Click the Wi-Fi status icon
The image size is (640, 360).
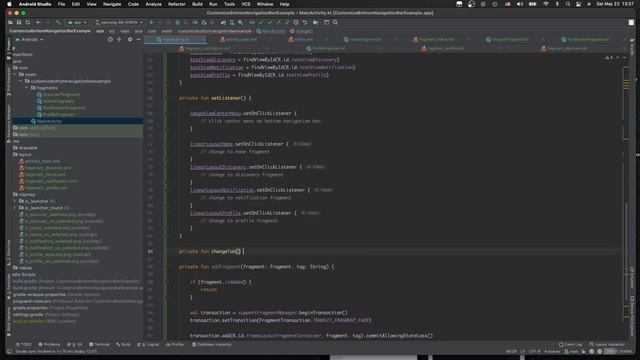[546, 4]
